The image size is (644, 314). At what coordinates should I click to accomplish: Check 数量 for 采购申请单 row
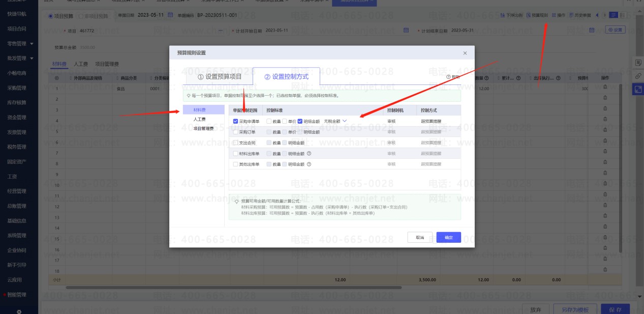[269, 121]
